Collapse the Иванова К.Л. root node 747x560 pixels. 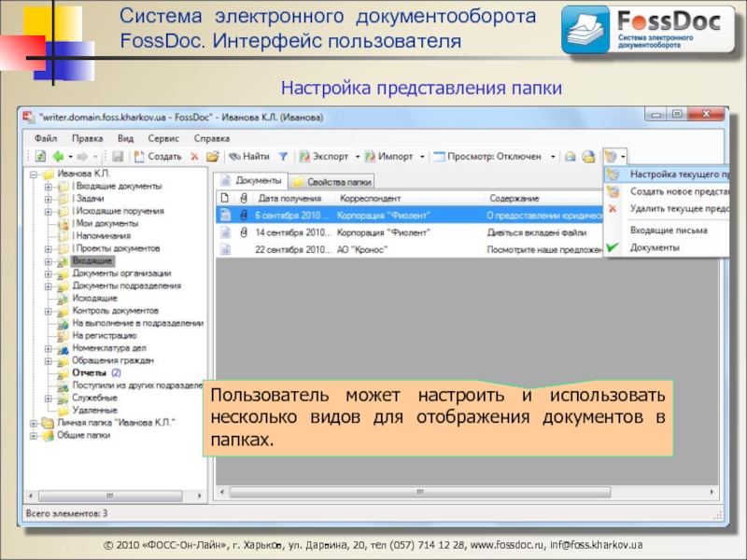click(x=34, y=175)
